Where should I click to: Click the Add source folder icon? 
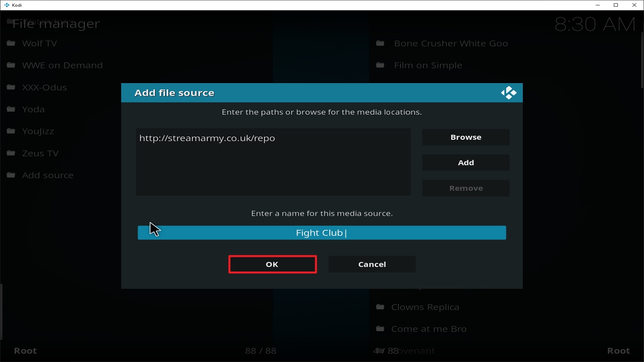11,175
